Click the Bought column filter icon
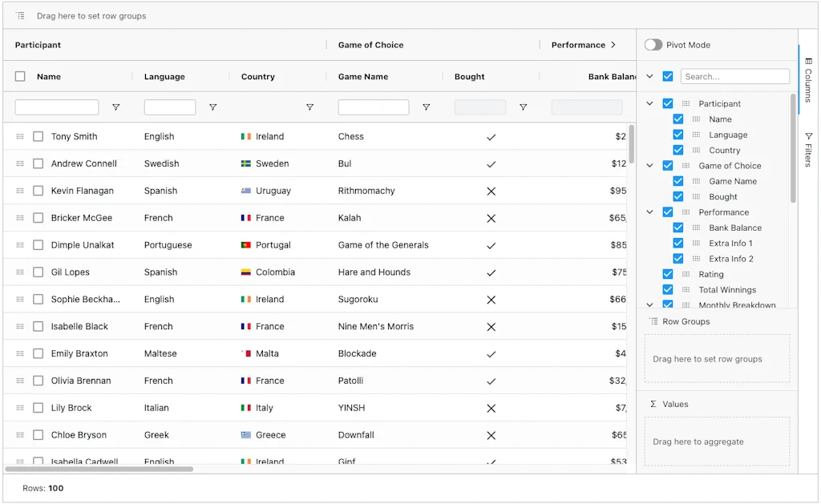The image size is (821, 504). pyautogui.click(x=523, y=107)
